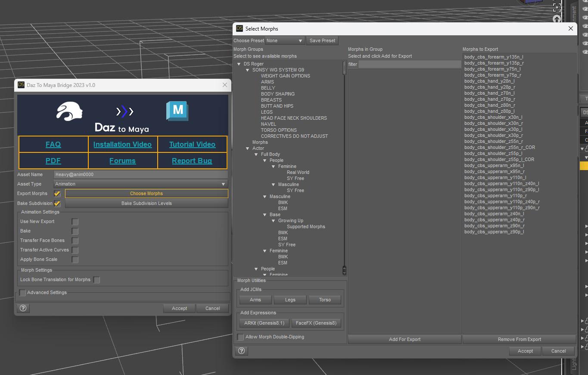Select the BUTT AND HIPS group
Viewport: 588px width, 375px height.
click(x=277, y=106)
